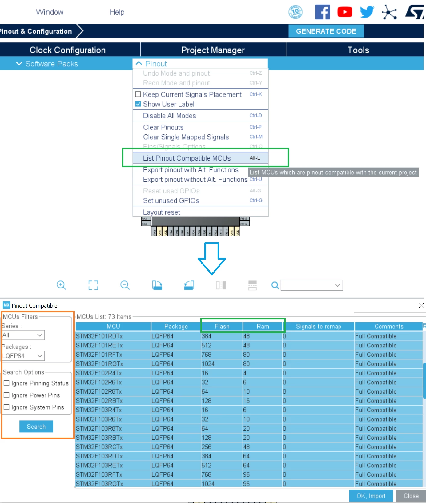Choose Export pinout with Alt. Functions
This screenshot has width=426, height=504.
191,170
